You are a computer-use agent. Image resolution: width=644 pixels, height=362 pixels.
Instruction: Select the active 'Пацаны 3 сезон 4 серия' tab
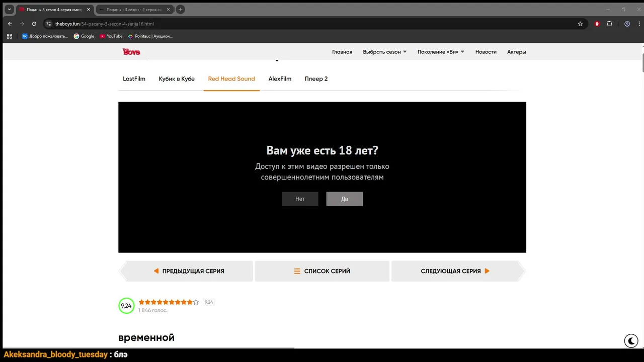(54, 10)
